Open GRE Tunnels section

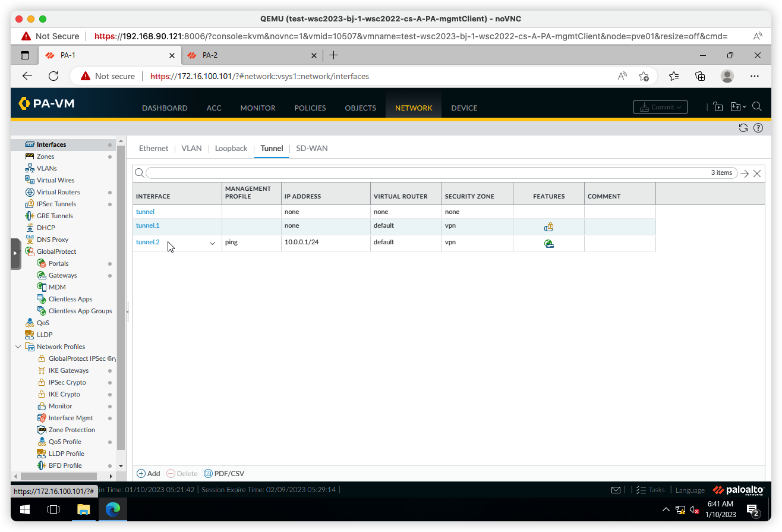(x=54, y=216)
